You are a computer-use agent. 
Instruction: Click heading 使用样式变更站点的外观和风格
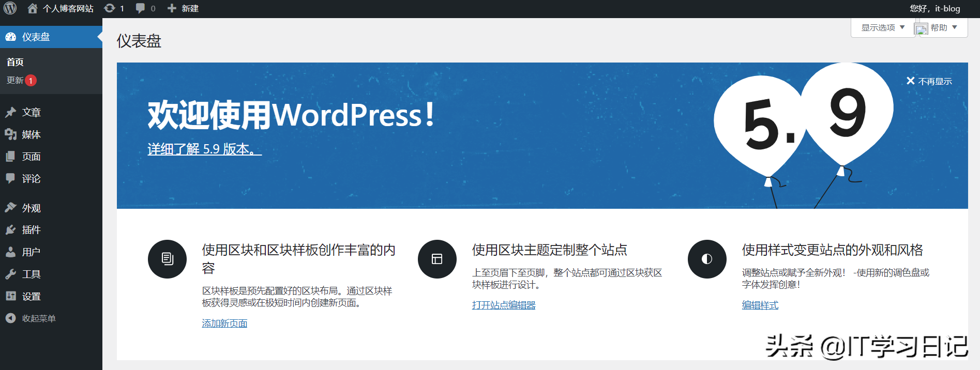pos(833,250)
